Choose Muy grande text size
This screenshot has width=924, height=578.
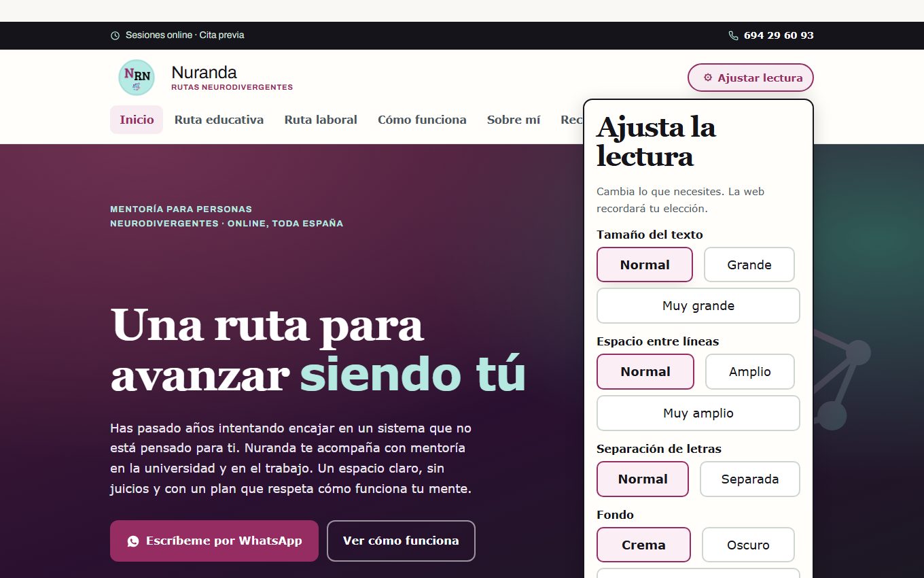(698, 306)
